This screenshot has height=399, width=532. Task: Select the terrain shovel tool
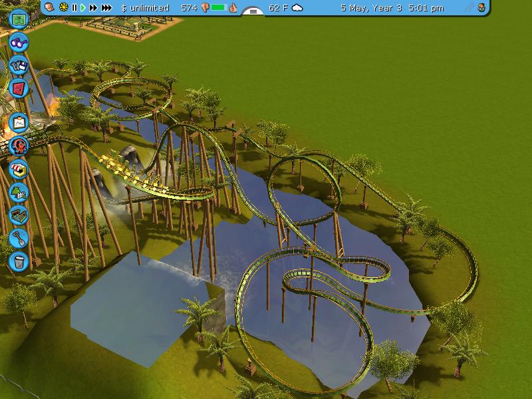coord(19,238)
